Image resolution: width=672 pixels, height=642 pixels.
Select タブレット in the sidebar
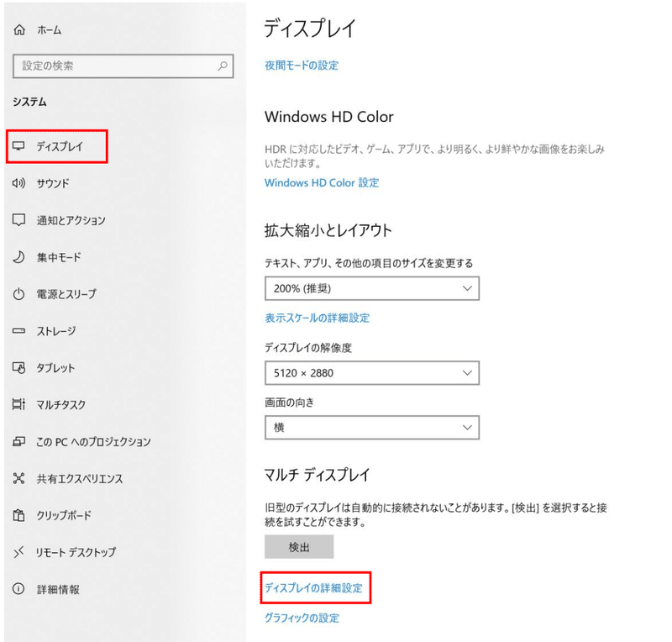point(55,368)
